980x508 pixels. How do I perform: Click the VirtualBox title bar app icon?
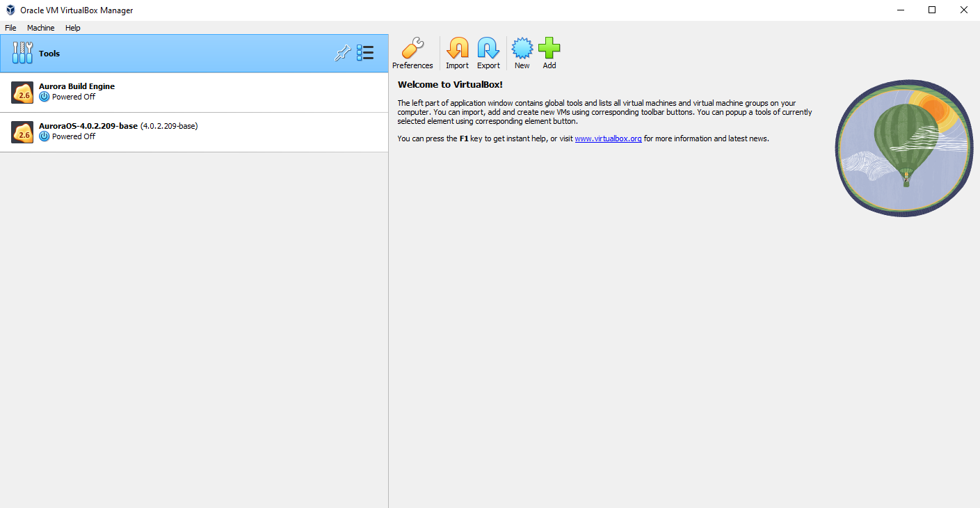click(10, 10)
